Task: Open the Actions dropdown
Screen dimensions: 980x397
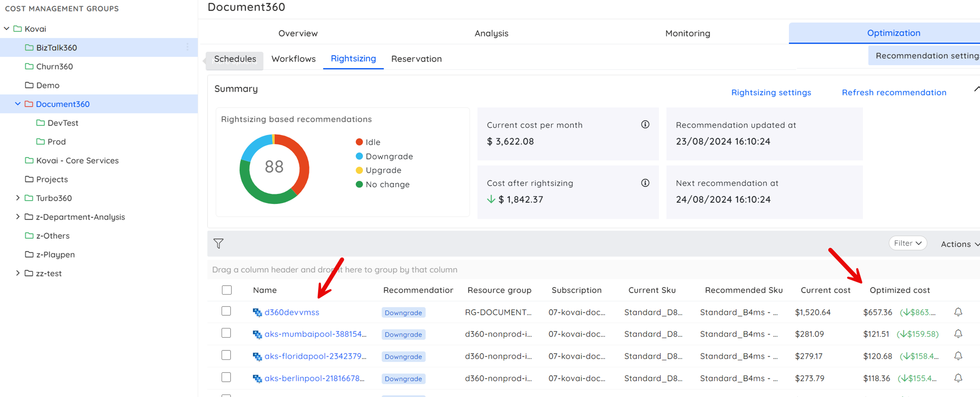Action: pyautogui.click(x=960, y=244)
